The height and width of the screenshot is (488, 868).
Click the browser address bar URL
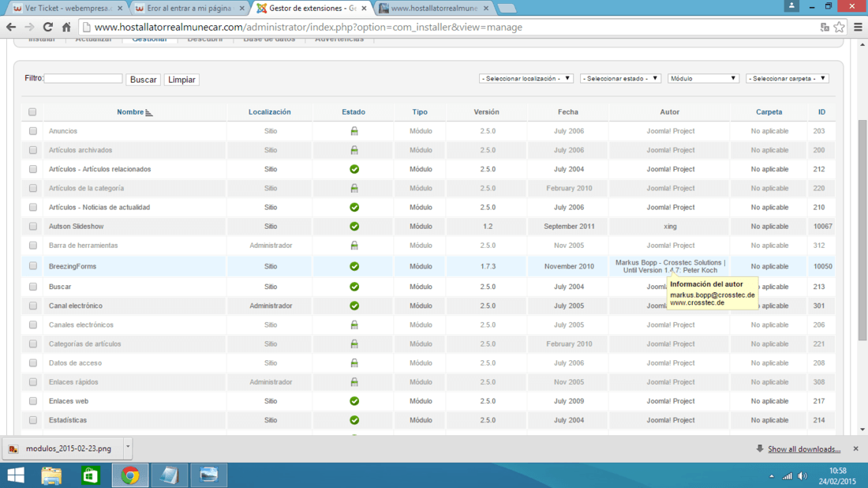(308, 27)
